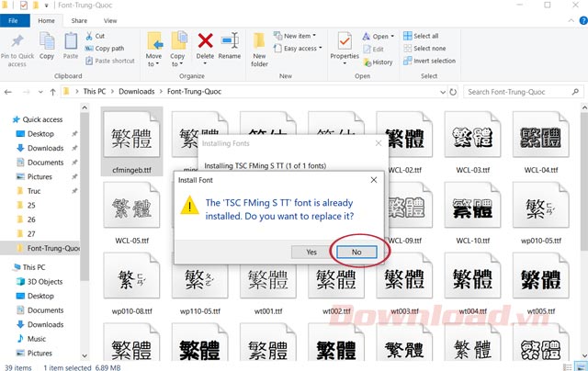Select the cfmingeb.ttf font file
Viewport: 588px width, 371px height.
[131, 141]
